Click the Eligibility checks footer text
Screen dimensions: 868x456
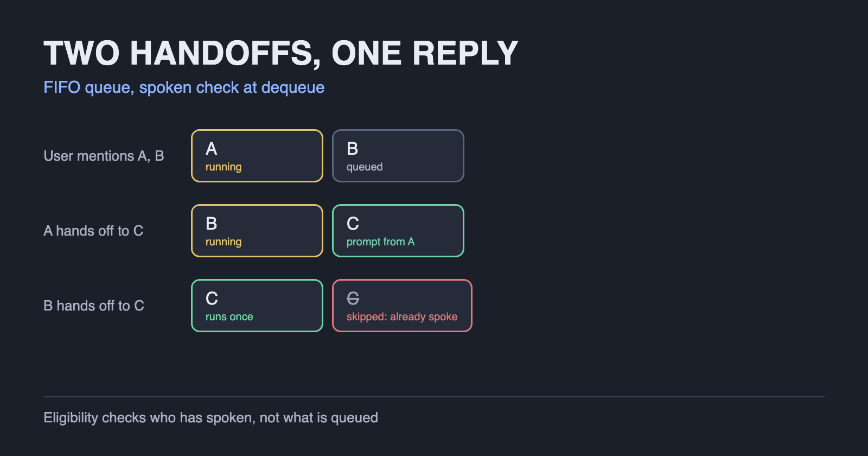[x=210, y=417]
